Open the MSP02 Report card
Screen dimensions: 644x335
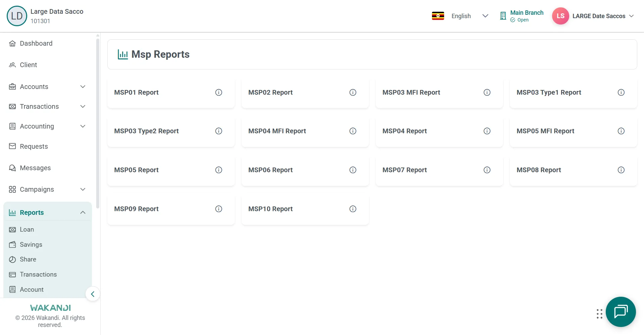[x=305, y=92]
